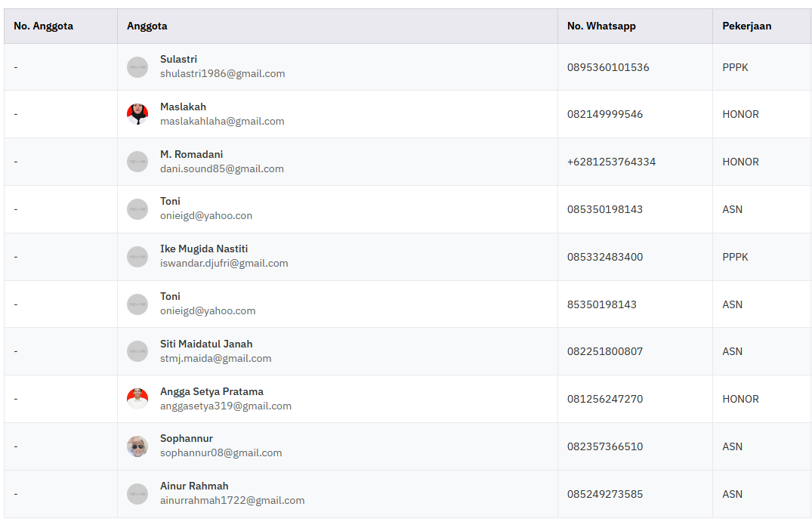The image size is (812, 525).
Task: Click the No. Whatsapp column header
Action: coord(601,26)
